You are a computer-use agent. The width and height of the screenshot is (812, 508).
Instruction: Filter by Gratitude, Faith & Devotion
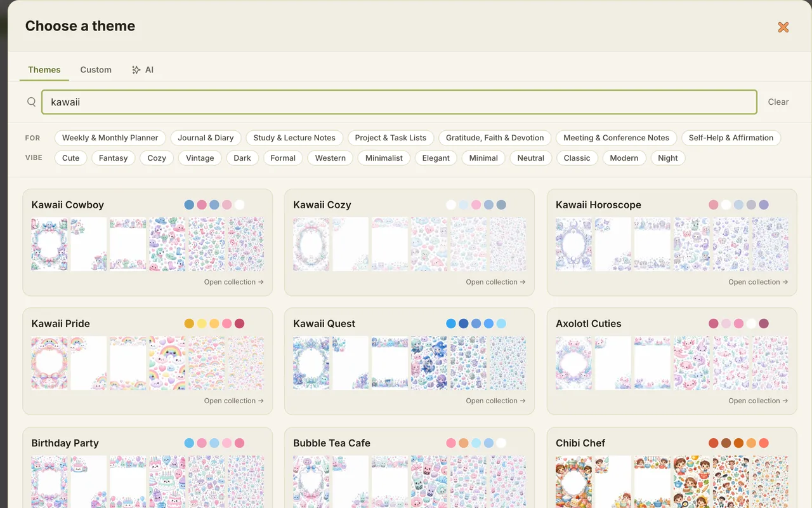(x=495, y=138)
